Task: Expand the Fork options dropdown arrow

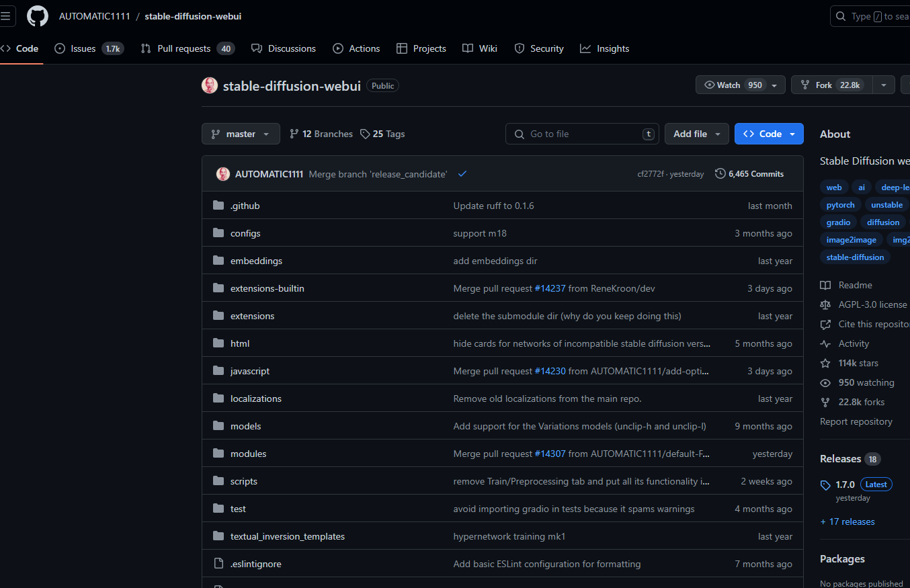Action: click(x=884, y=85)
